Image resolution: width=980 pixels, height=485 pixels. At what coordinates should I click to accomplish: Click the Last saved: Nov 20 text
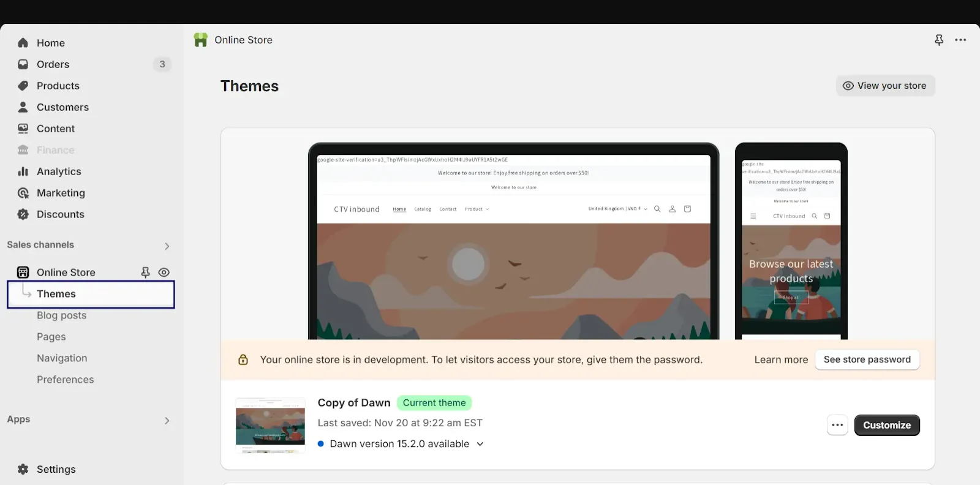[400, 423]
